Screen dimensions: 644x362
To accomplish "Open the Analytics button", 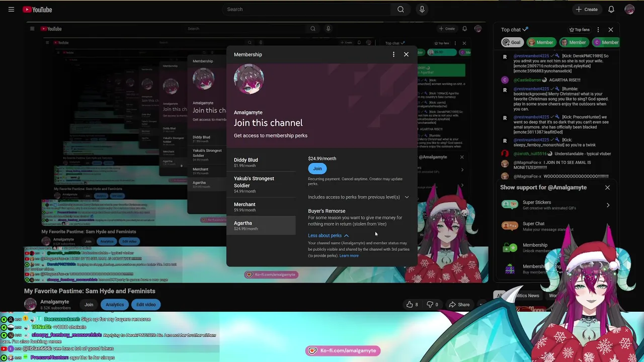I will (x=114, y=304).
